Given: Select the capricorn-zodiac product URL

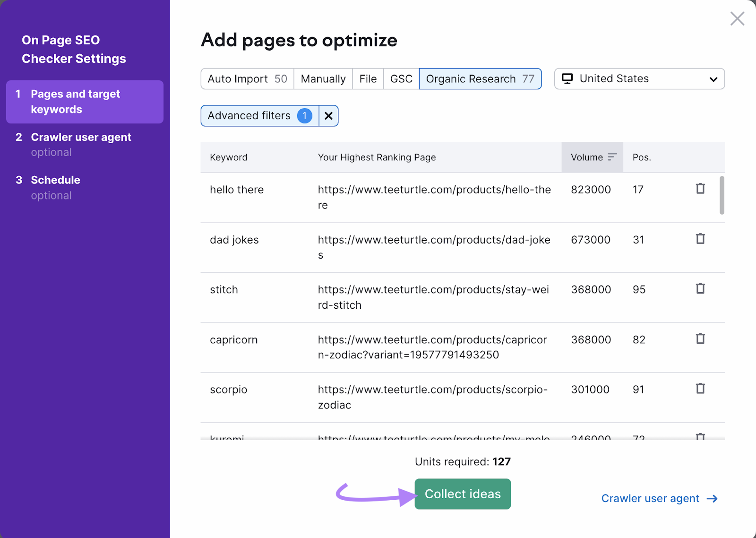Looking at the screenshot, I should click(x=432, y=347).
